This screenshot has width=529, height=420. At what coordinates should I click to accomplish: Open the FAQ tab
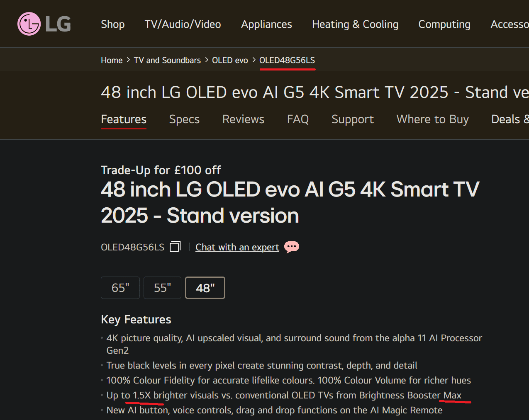click(298, 119)
